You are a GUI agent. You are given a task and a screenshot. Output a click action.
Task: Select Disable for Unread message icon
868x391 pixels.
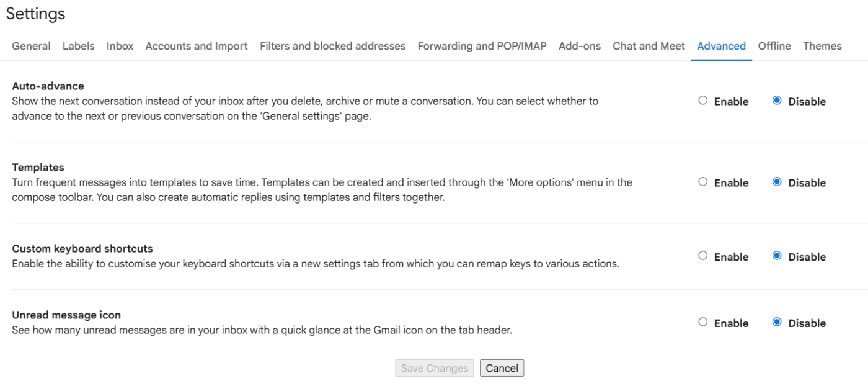[x=777, y=323]
